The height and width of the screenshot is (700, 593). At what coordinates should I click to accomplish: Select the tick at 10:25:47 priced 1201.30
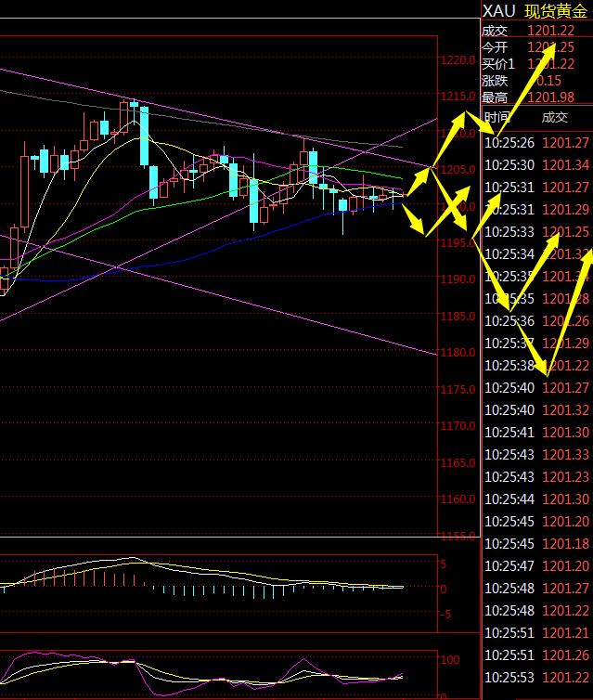(x=536, y=565)
